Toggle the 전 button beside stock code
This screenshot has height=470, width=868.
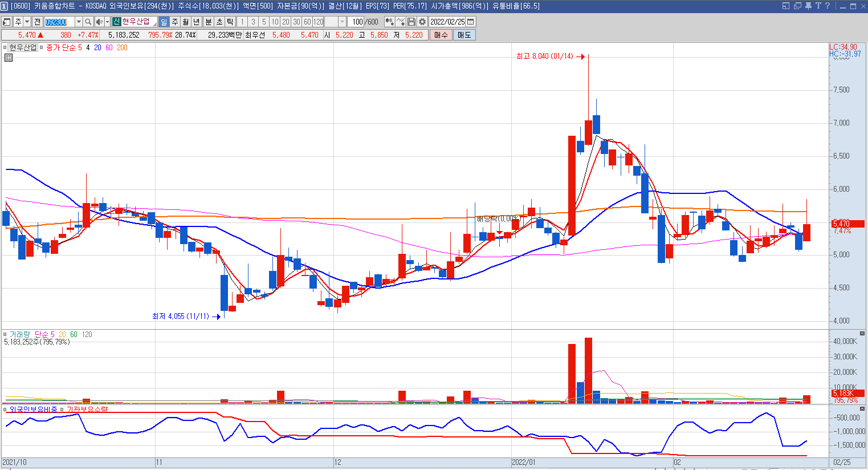click(x=38, y=22)
